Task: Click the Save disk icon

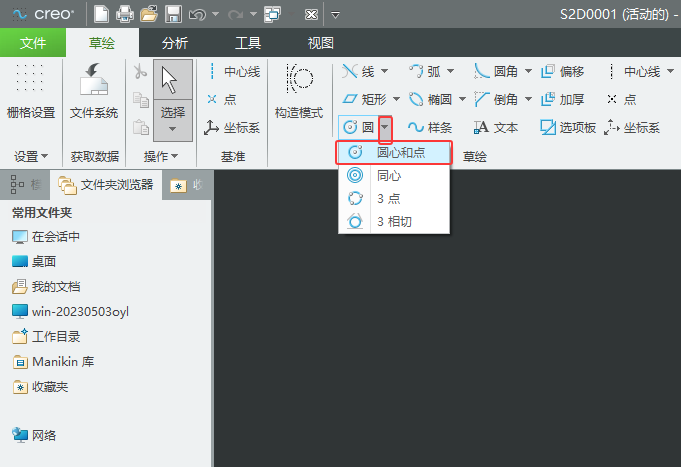Action: pos(173,14)
